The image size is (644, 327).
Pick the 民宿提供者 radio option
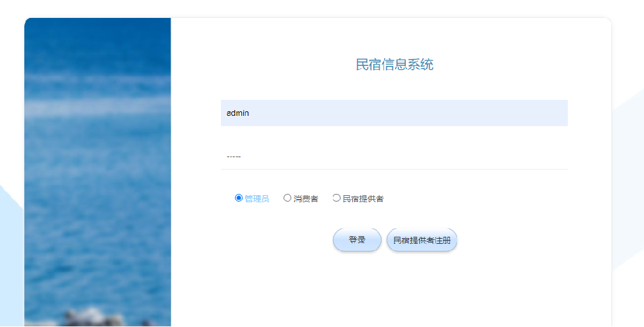point(336,198)
